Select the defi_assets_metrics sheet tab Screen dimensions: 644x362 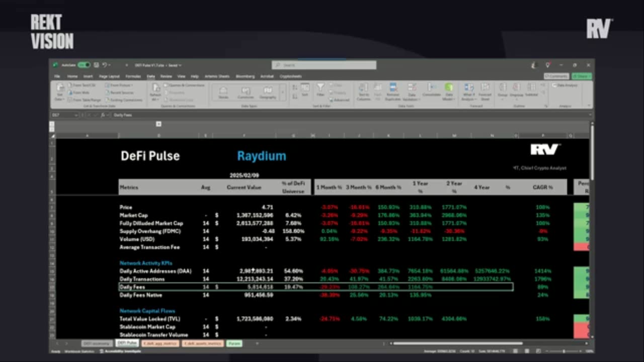click(202, 343)
